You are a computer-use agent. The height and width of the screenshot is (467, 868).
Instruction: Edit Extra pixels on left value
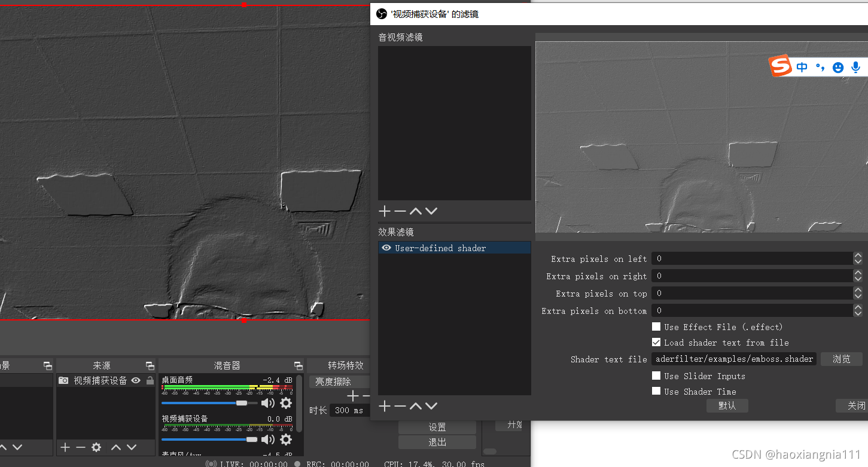pyautogui.click(x=752, y=258)
